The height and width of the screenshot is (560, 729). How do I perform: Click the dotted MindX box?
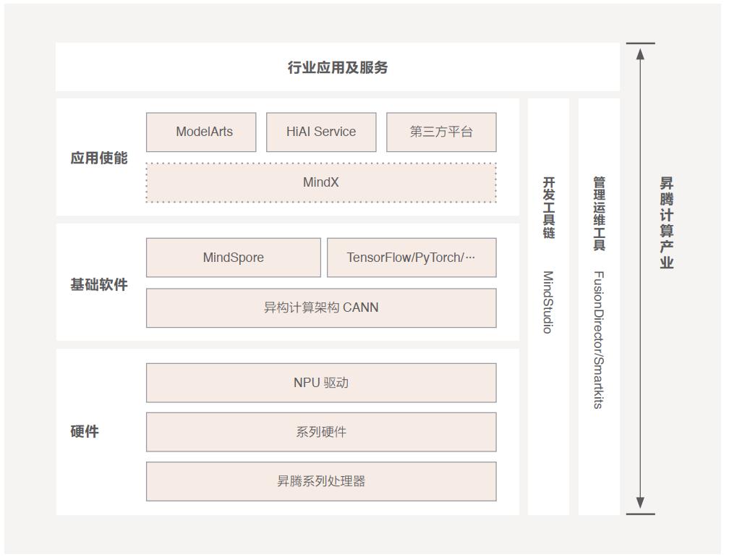[321, 183]
